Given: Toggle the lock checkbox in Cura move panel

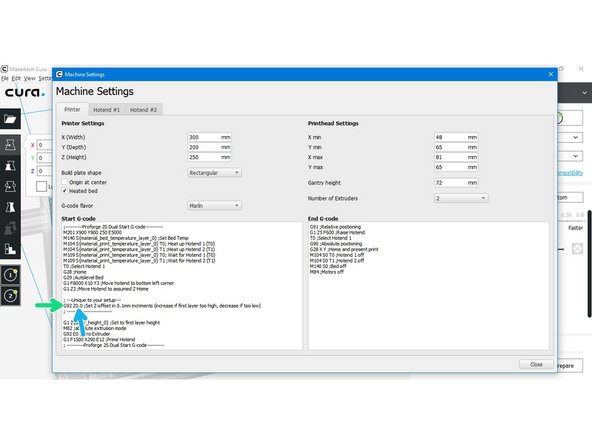Looking at the screenshot, I should 42,186.
